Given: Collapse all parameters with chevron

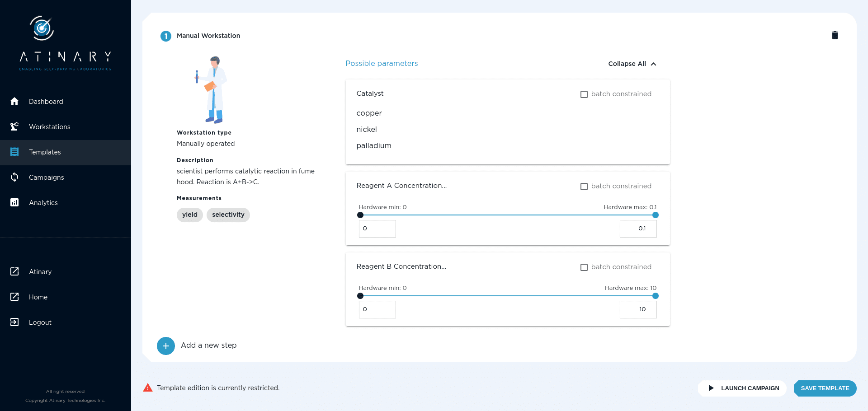Looking at the screenshot, I should click(x=653, y=64).
